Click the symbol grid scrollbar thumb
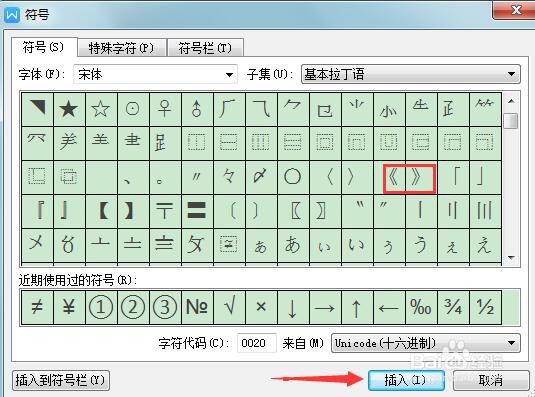The height and width of the screenshot is (397, 535). [511, 121]
